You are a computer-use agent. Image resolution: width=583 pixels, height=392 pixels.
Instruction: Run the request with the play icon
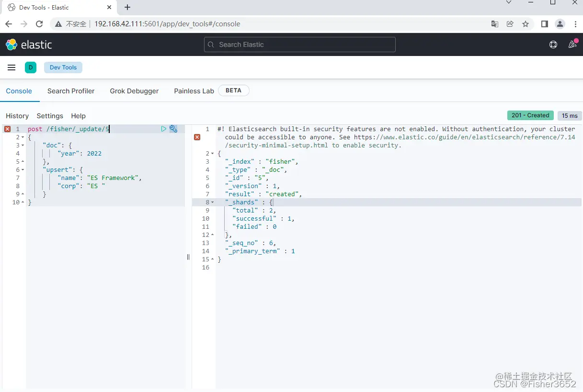coord(164,129)
